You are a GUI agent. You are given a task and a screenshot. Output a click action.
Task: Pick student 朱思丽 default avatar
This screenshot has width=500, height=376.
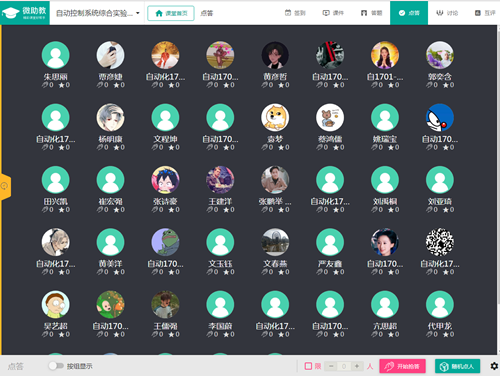[x=56, y=55]
